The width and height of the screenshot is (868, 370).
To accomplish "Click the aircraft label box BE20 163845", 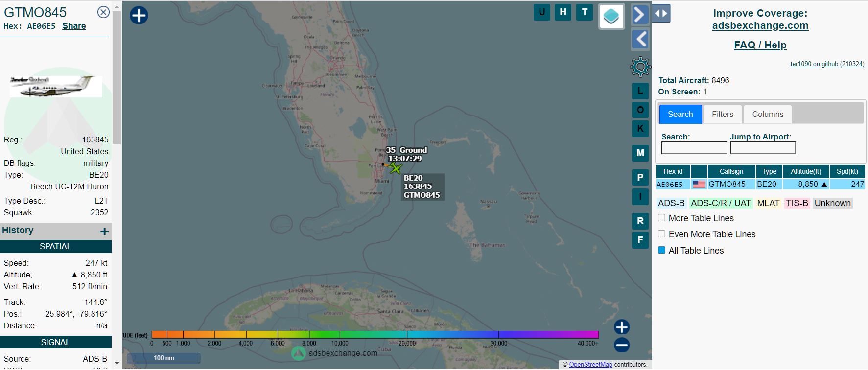I will [x=423, y=186].
